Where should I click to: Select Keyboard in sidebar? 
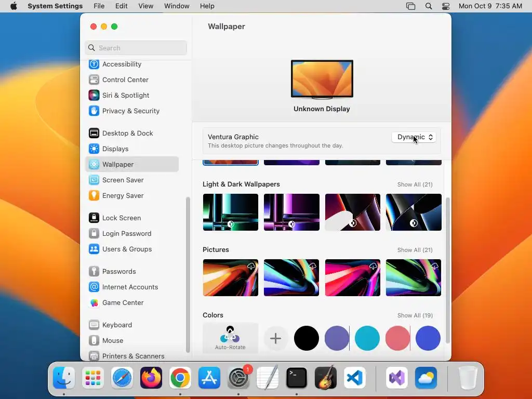[x=131, y=325]
